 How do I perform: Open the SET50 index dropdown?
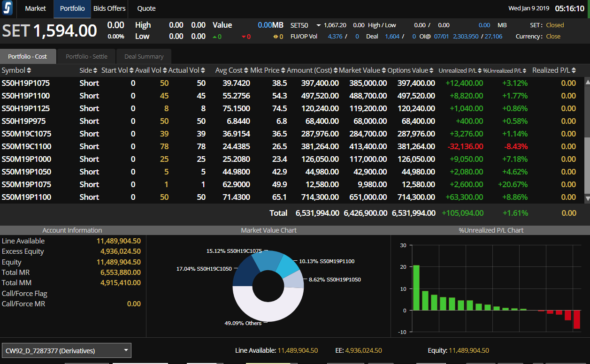[x=318, y=25]
